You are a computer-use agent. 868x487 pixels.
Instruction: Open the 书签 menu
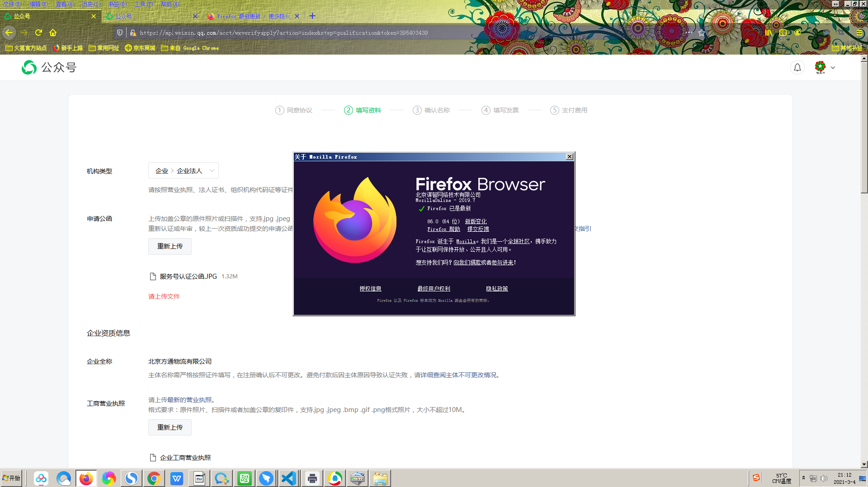coord(117,4)
